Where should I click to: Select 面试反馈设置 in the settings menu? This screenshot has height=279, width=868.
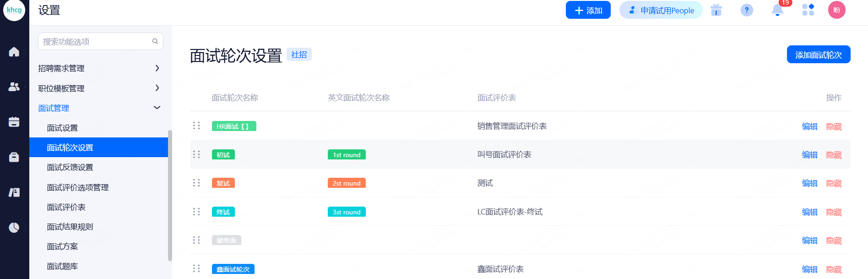(70, 167)
